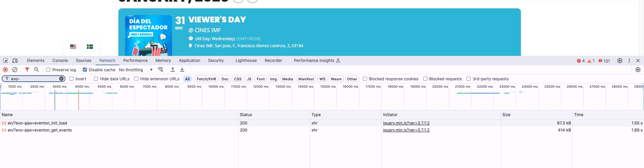Check the Hide data URLs option

(96, 79)
